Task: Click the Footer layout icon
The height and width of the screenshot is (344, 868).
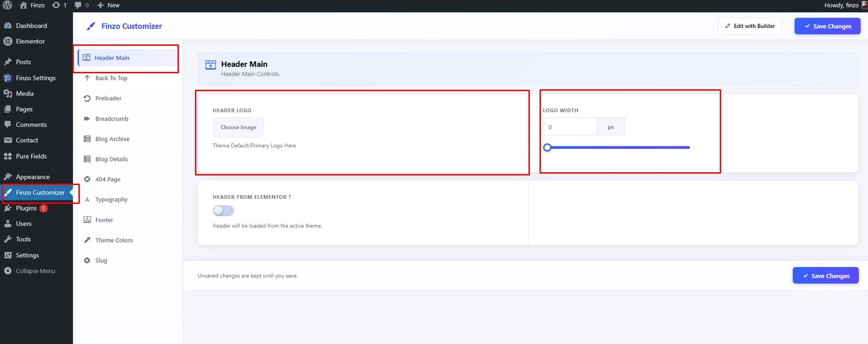Action: (x=87, y=220)
